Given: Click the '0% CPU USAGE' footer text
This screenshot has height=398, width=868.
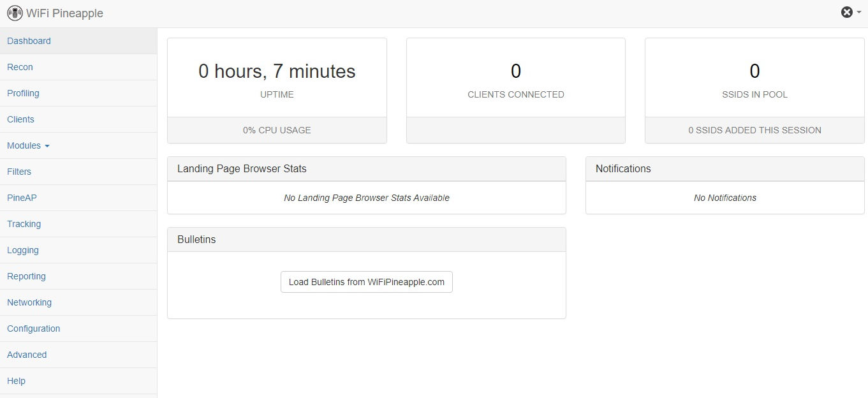Looking at the screenshot, I should click(x=277, y=130).
